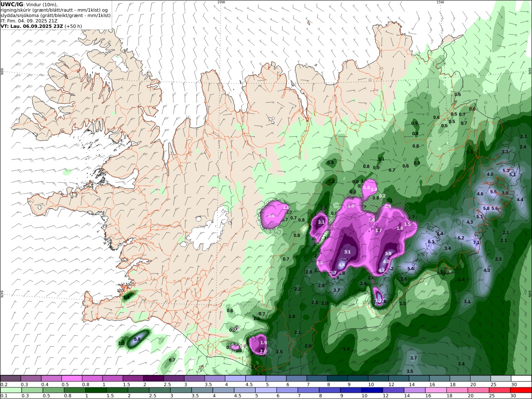The image size is (532, 399).
Task: Pick the light pink 16 swatch in bottom legend row
Action: pyautogui.click(x=436, y=390)
